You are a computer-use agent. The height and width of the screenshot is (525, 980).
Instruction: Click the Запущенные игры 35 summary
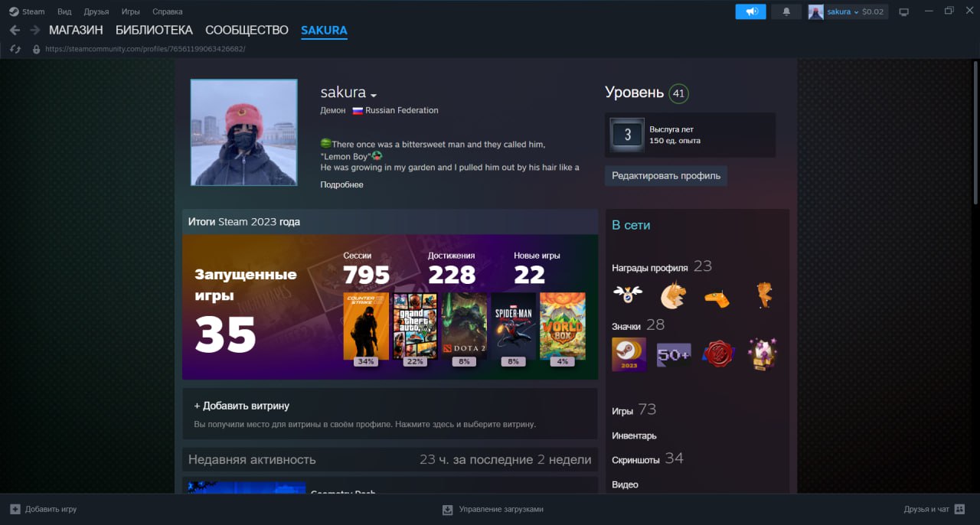coord(246,312)
